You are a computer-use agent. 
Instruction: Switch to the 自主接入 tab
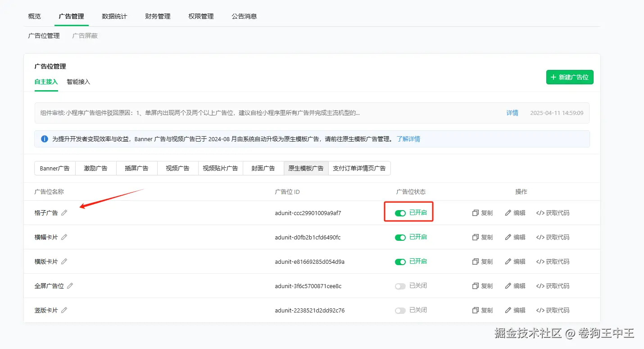point(46,82)
